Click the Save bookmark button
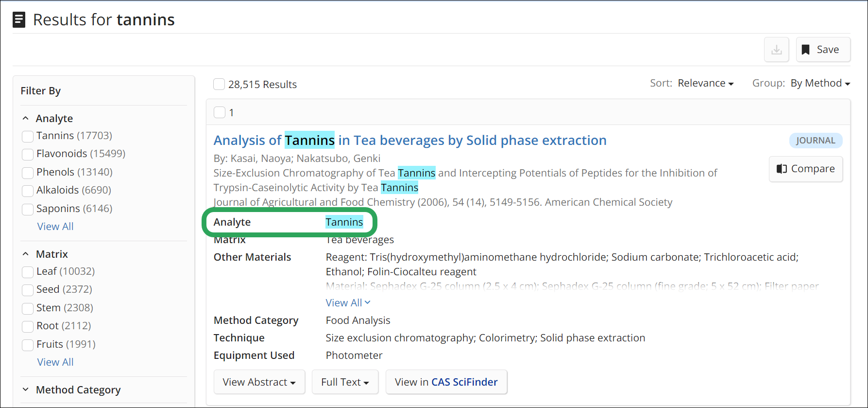 click(823, 50)
